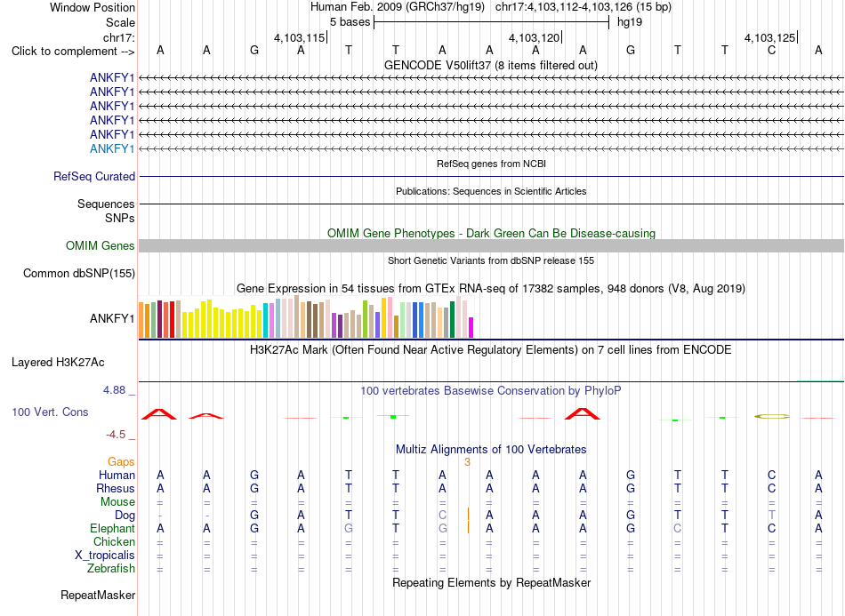Click 'Multiz Alignments of 100 Vertebrates' title
Viewport: 845px width, 616px height.
tap(491, 449)
